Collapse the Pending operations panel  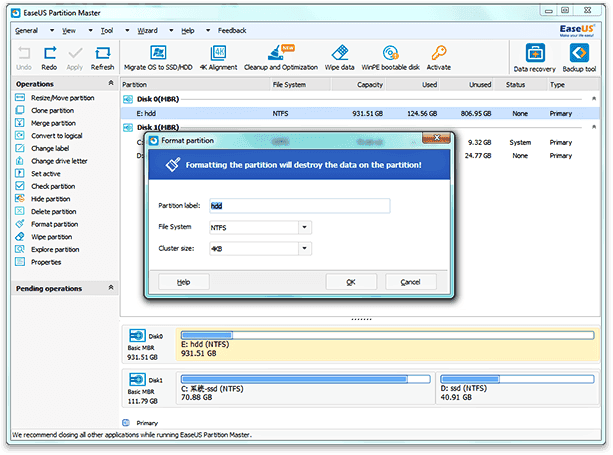[x=111, y=288]
